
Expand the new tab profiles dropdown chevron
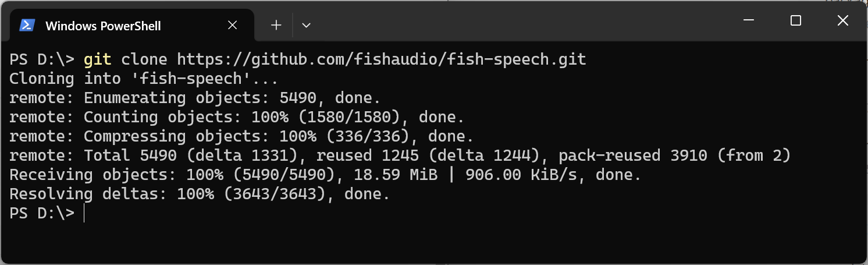(x=306, y=25)
